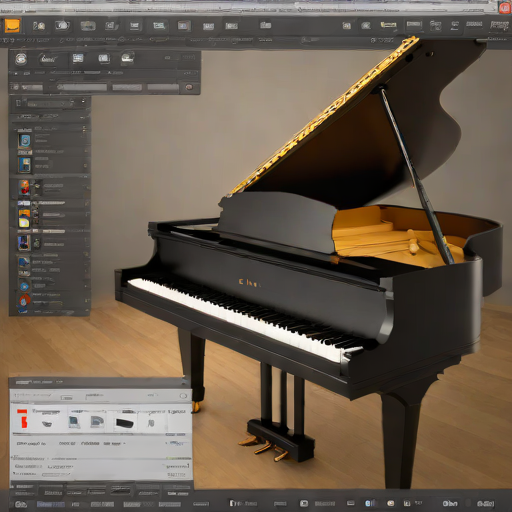Select the orange and yellow thumbnail in the left list
Screen dimensions: 512x512
point(24,218)
